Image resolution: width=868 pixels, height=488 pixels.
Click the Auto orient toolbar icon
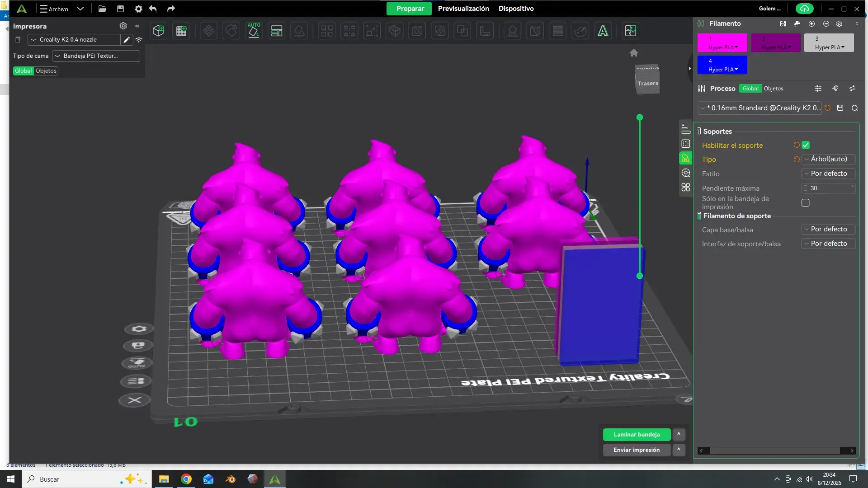[x=254, y=31]
